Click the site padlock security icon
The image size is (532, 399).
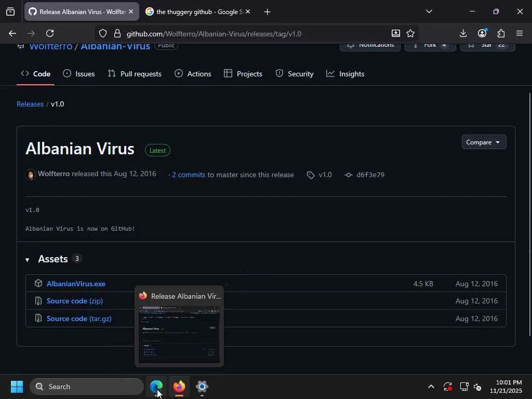117,33
